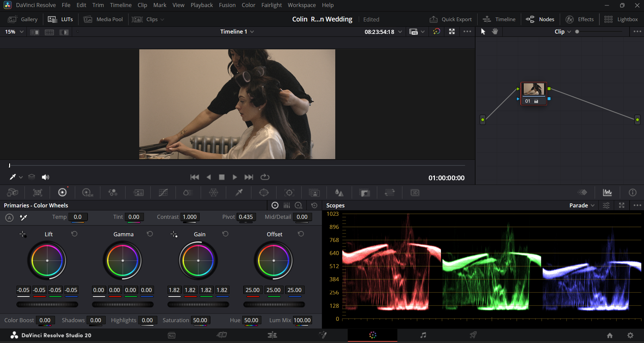Open the Blur palette
The image size is (644, 343).
(339, 193)
